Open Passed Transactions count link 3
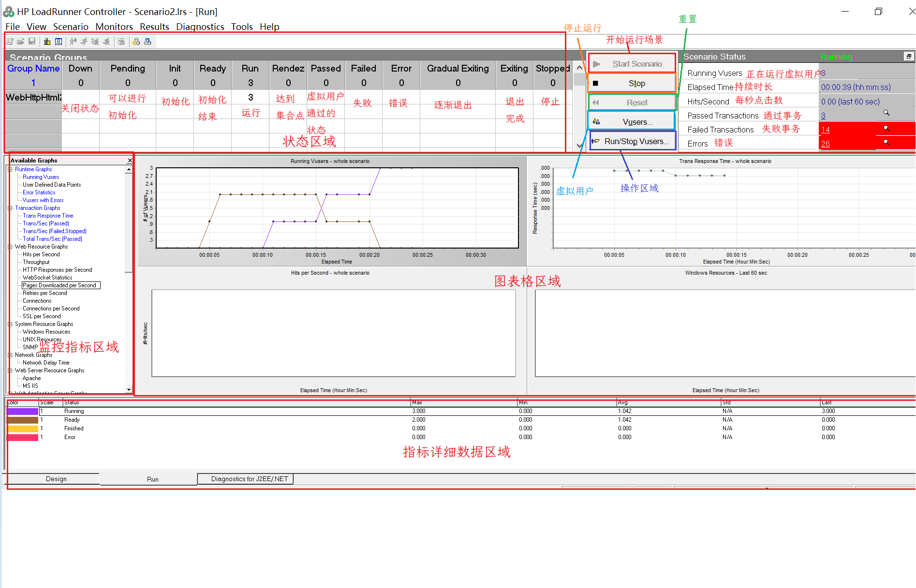 tap(823, 116)
